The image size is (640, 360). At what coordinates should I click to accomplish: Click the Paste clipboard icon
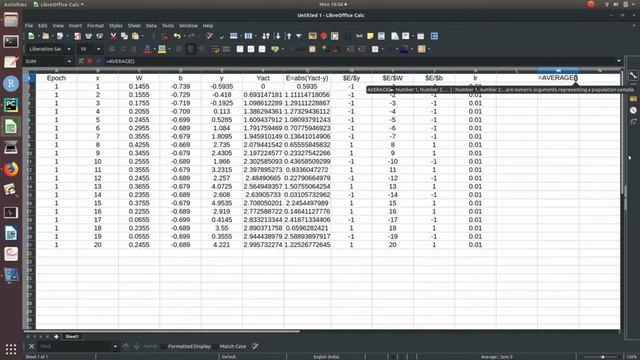pyautogui.click(x=135, y=36)
